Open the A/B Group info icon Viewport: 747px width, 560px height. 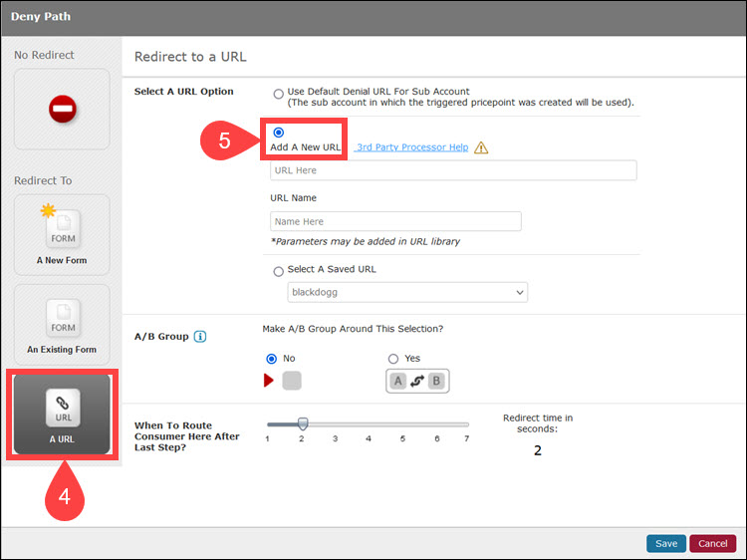pyautogui.click(x=200, y=337)
